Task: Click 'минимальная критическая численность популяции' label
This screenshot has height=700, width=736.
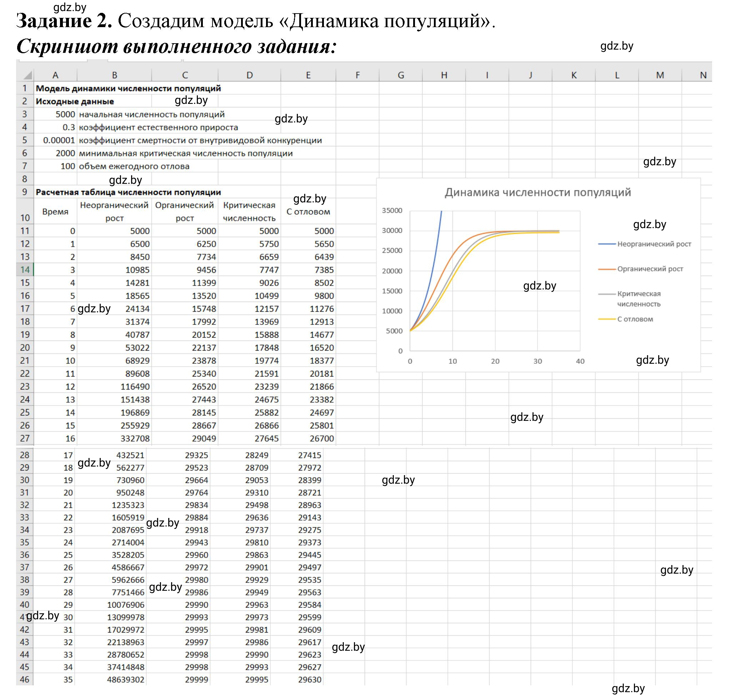Action: 185,153
